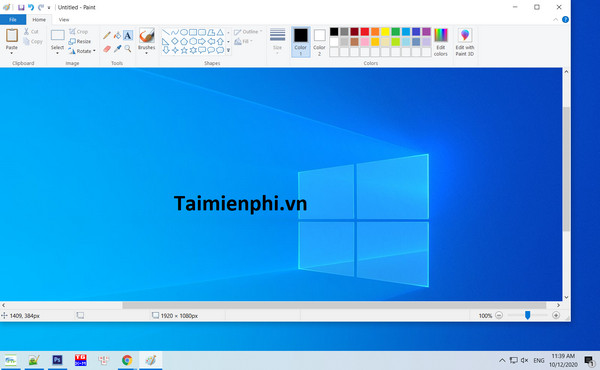Image resolution: width=600 pixels, height=370 pixels.
Task: Choose the Line shape
Action: pos(166,32)
